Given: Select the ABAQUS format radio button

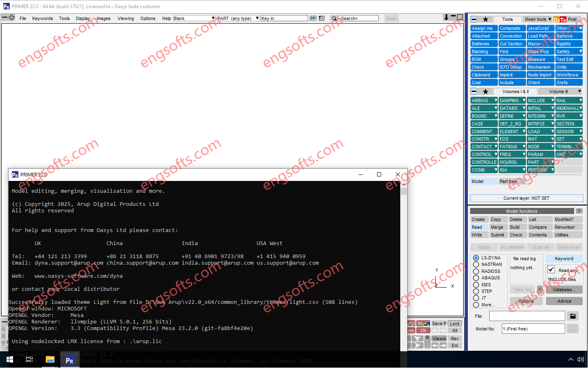Looking at the screenshot, I should (476, 278).
